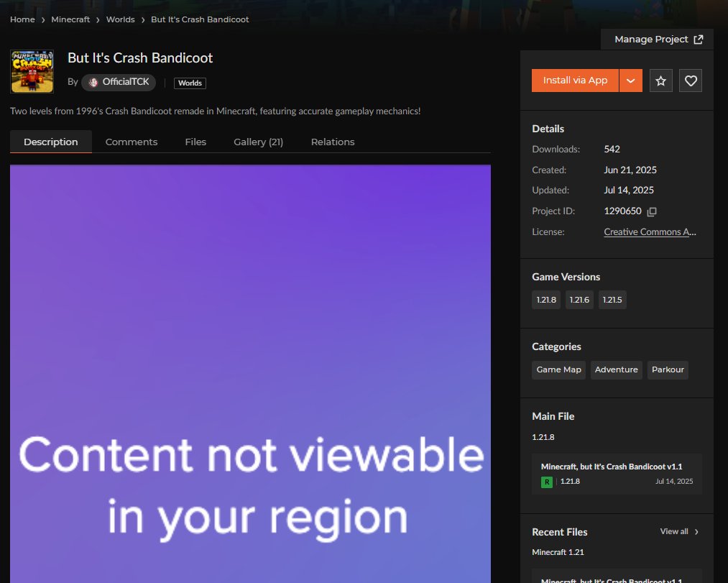Open the Gallery (21) tab
Viewport: 728px width, 583px height.
(258, 142)
